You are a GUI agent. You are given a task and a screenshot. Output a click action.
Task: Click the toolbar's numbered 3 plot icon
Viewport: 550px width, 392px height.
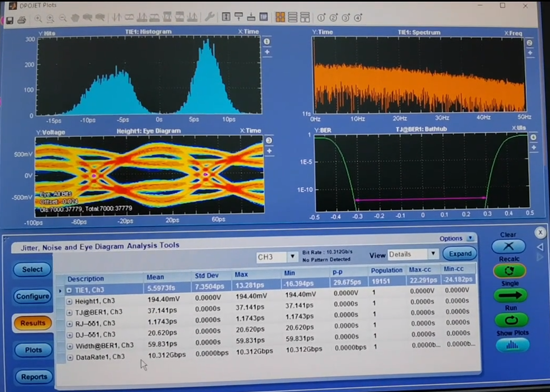click(x=346, y=17)
